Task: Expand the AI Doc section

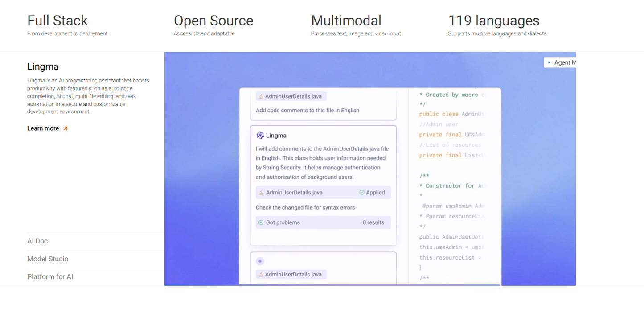Action: coord(37,241)
